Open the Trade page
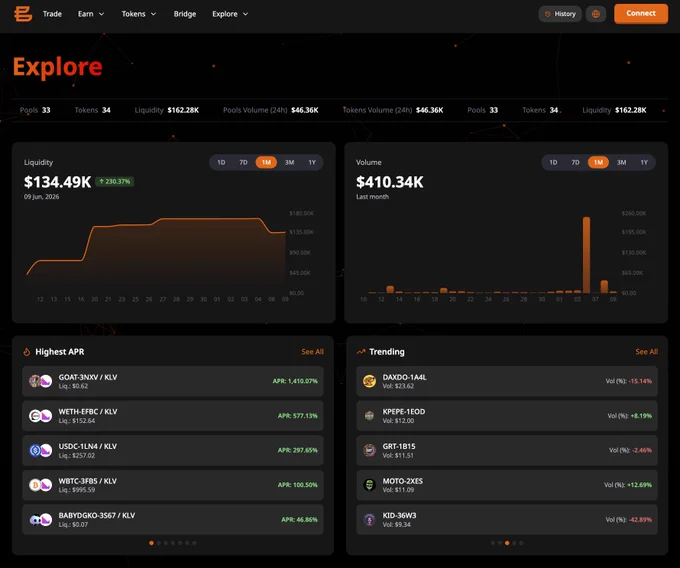This screenshot has width=680, height=568. tap(52, 14)
